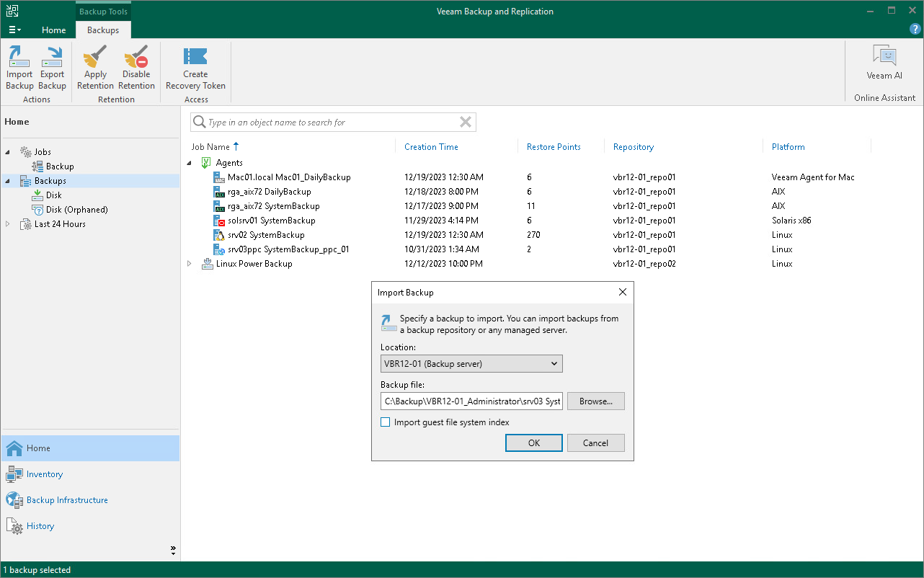Screen dimensions: 924x578
Task: Click Browse for backup file
Action: (595, 401)
